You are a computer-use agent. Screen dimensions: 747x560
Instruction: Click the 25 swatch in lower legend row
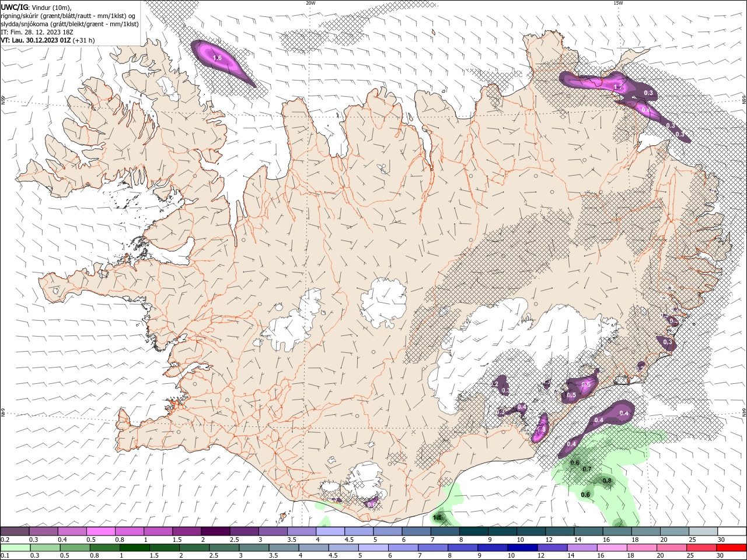pos(702,548)
